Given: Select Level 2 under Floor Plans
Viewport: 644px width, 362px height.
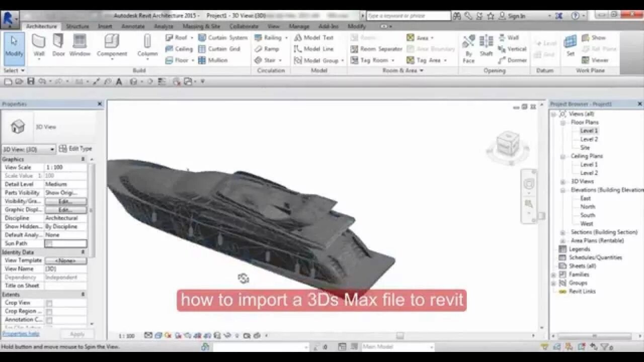Looking at the screenshot, I should tap(589, 139).
